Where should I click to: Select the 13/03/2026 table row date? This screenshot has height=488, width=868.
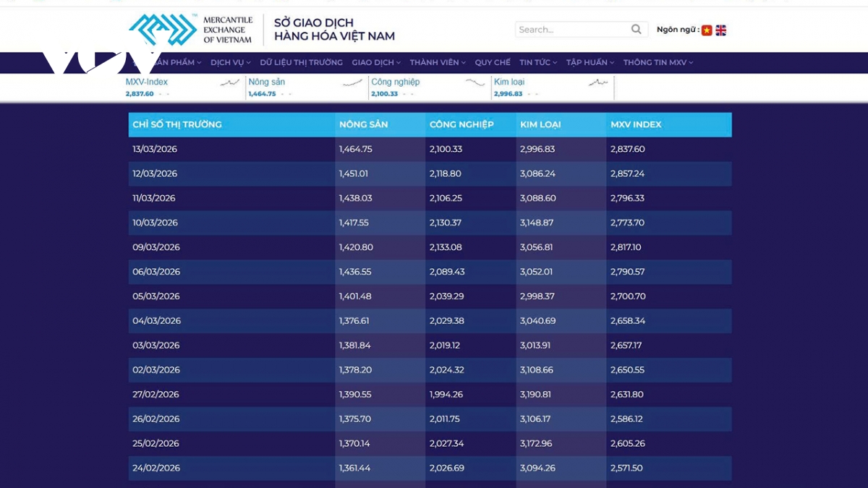pyautogui.click(x=155, y=149)
